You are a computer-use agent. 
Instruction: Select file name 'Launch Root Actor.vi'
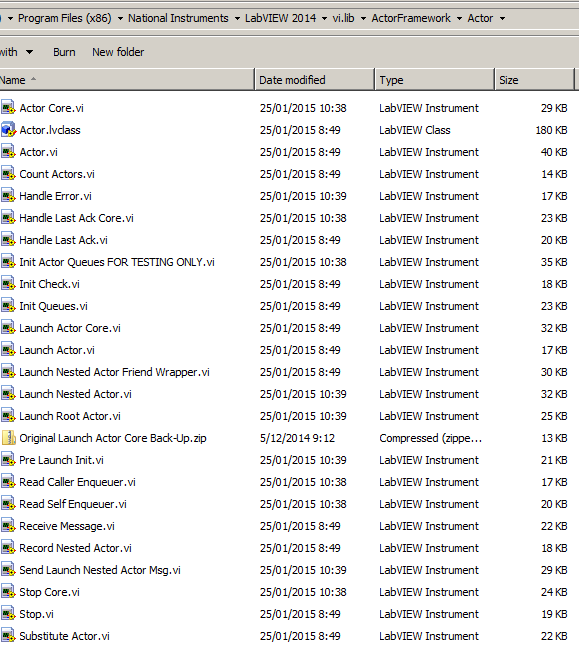click(x=70, y=416)
